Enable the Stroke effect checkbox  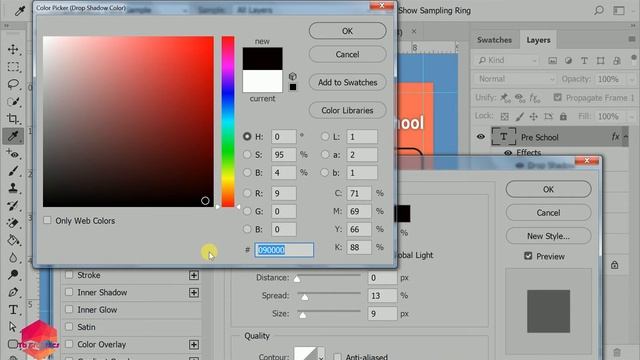pos(69,275)
